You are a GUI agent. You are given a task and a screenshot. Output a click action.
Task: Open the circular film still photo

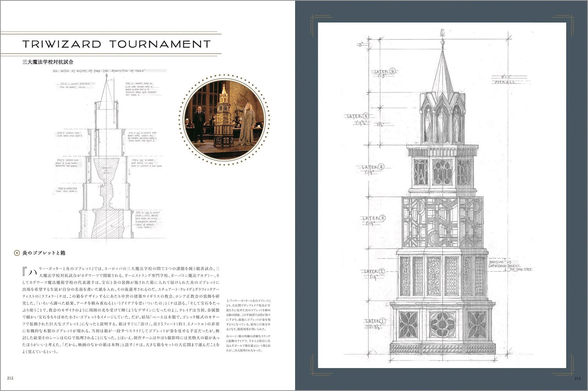(x=225, y=119)
